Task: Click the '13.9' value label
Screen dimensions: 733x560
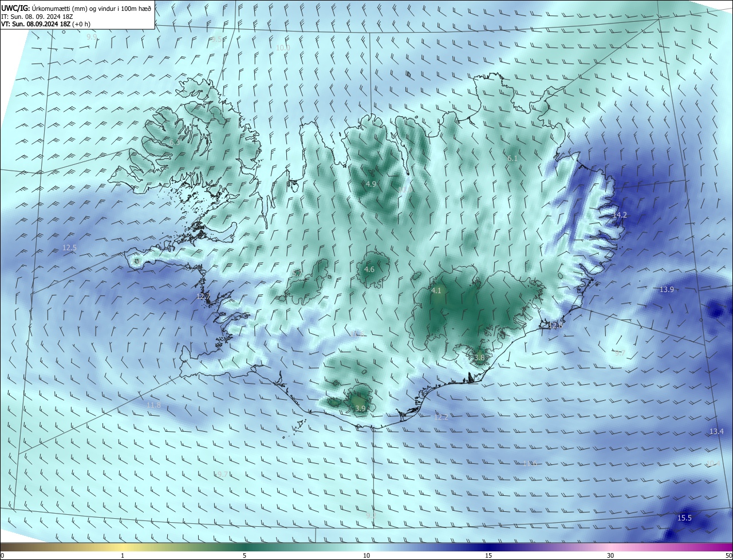Action: click(x=667, y=290)
